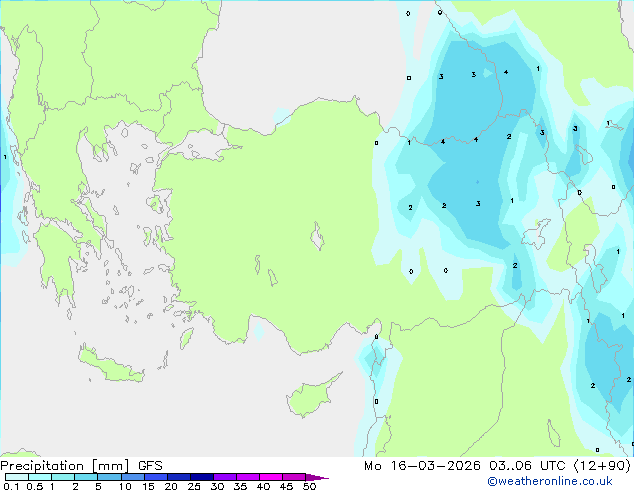The height and width of the screenshot is (490, 634).
Task: Click the "Precipitation [mm] GFS" title text
Action: [x=81, y=466]
